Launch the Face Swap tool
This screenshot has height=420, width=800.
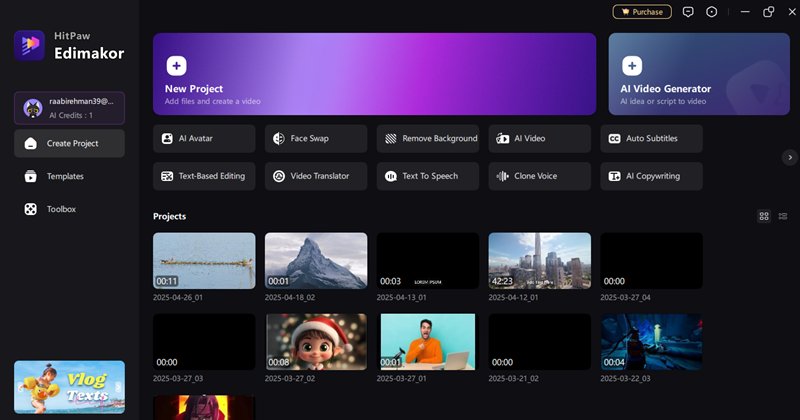(316, 138)
